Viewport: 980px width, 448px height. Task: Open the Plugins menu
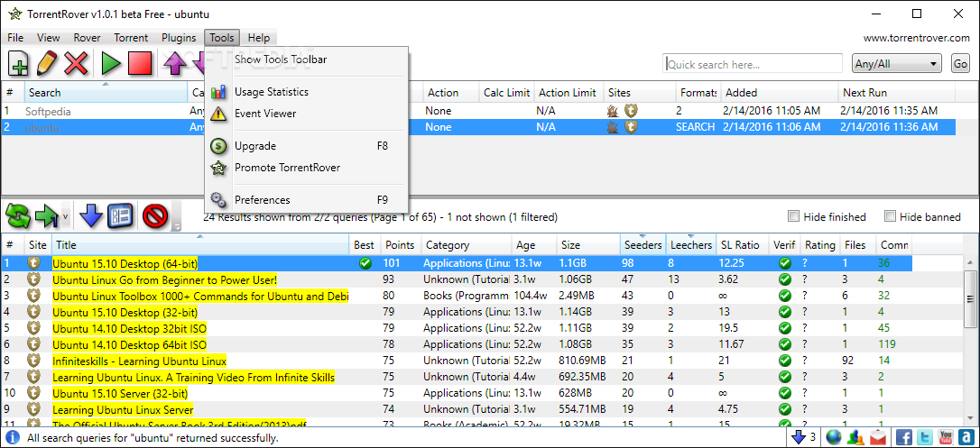click(x=179, y=38)
